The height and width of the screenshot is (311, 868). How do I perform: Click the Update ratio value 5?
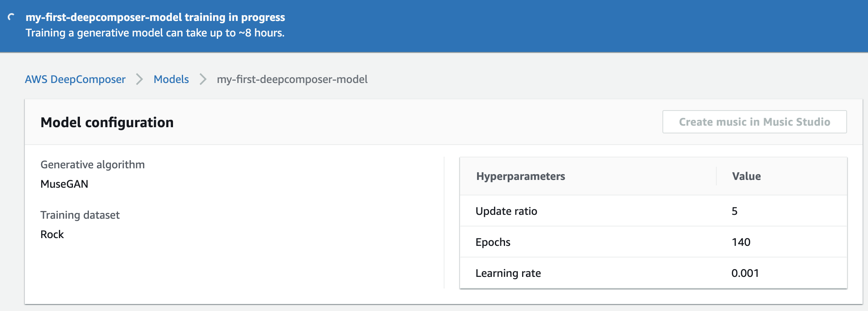(x=735, y=211)
